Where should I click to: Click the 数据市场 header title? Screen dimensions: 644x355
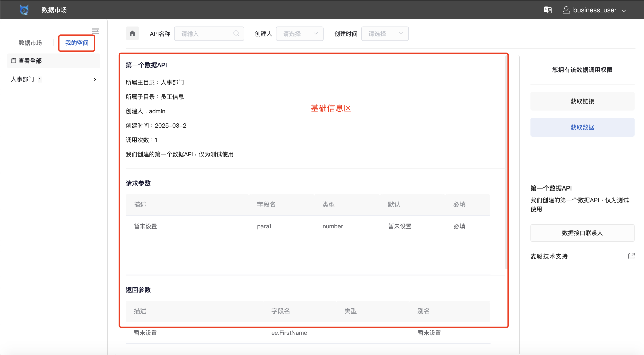tap(54, 10)
